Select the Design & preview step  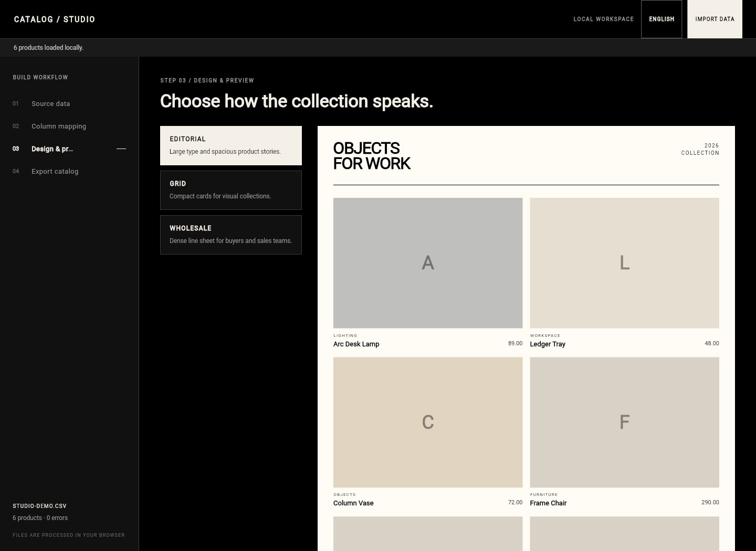tap(69, 149)
